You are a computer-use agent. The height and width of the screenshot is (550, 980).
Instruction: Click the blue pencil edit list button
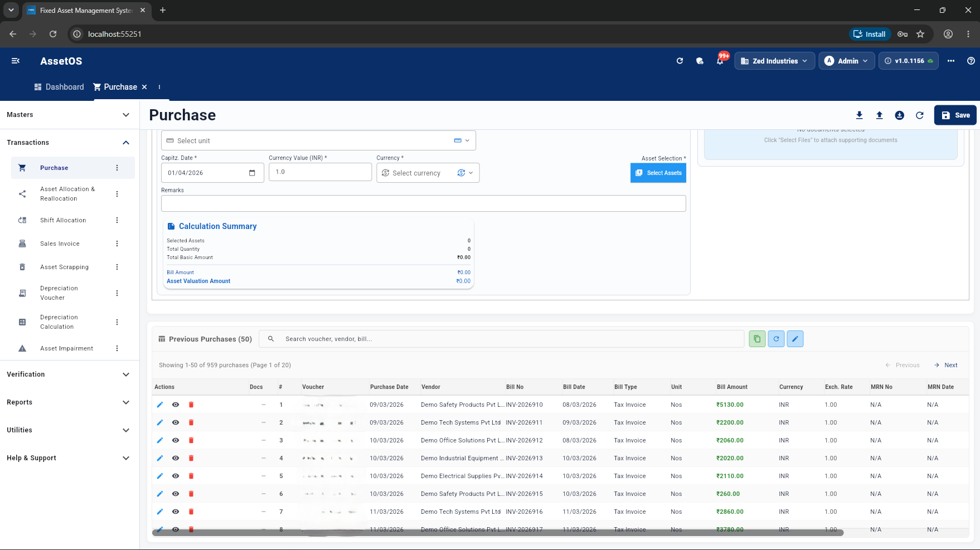pos(795,339)
